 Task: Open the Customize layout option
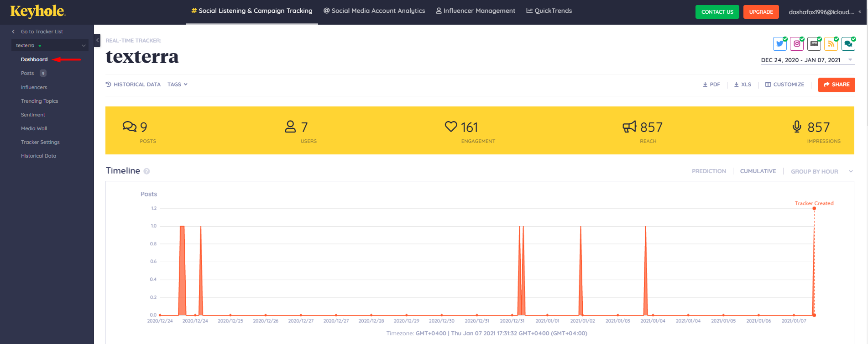click(x=784, y=85)
